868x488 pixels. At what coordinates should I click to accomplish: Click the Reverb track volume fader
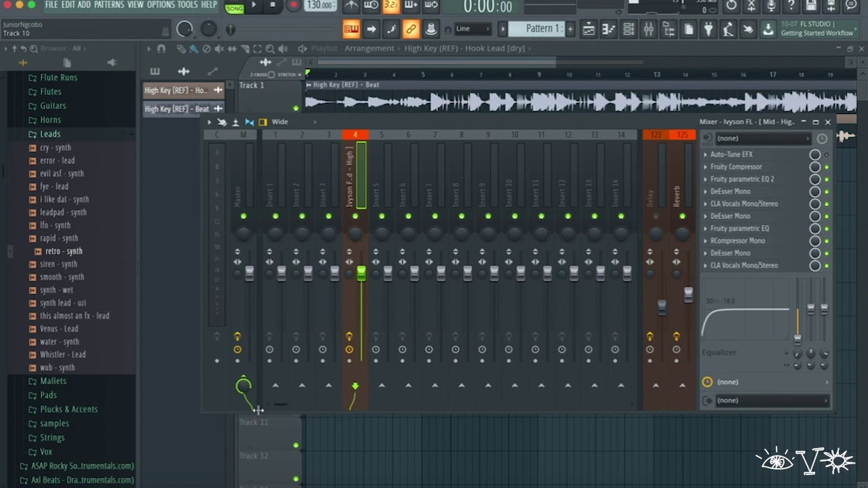(688, 294)
